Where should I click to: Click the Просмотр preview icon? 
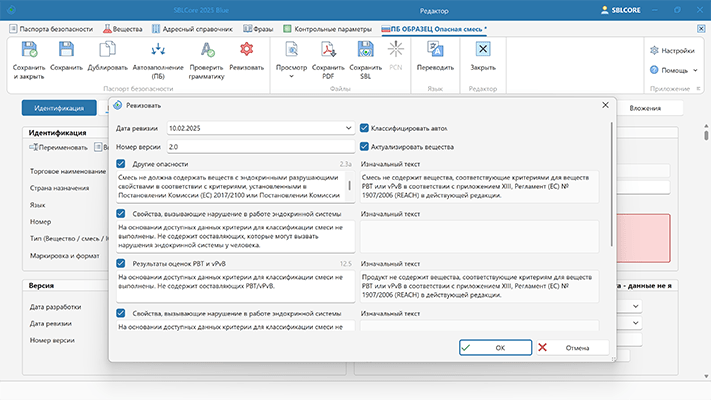(x=292, y=49)
